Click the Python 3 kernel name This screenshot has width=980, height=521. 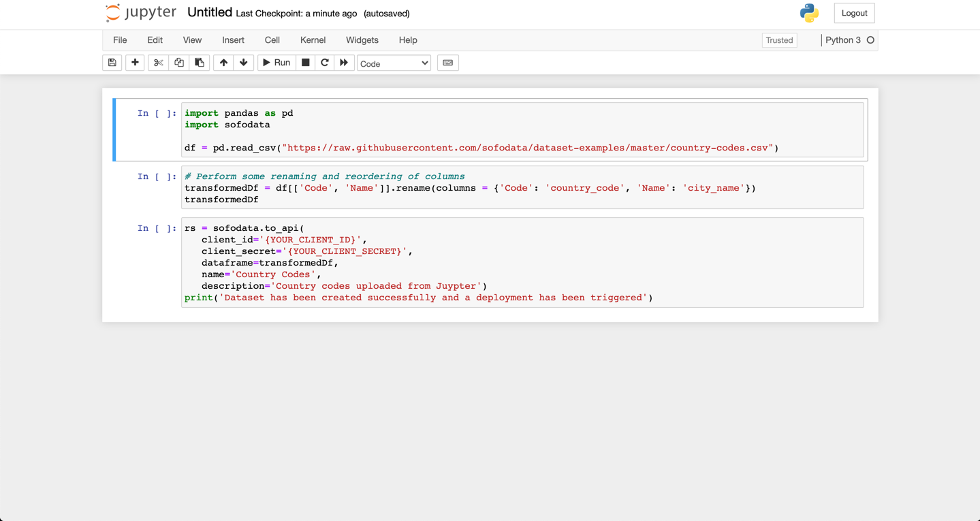(843, 40)
